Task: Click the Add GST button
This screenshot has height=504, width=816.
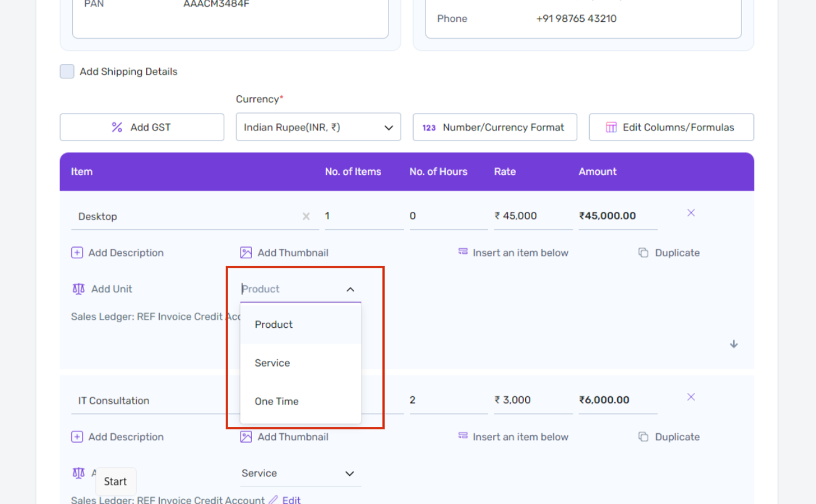Action: [142, 127]
